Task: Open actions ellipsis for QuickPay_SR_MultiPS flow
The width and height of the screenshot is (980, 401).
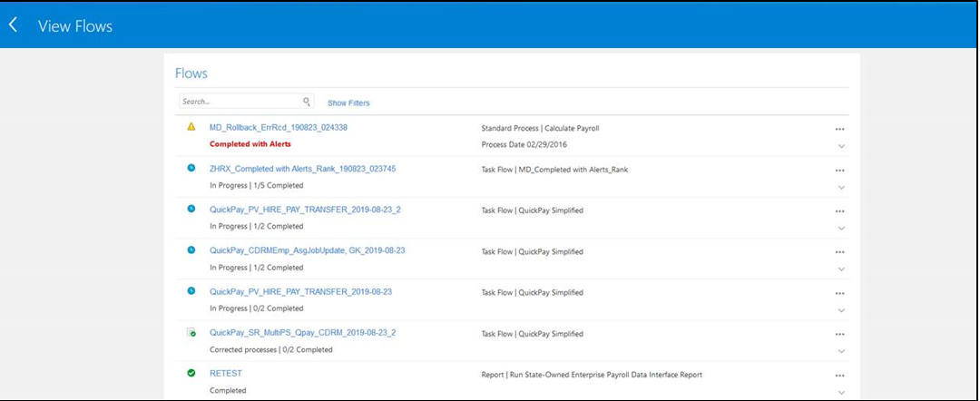Action: 839,334
